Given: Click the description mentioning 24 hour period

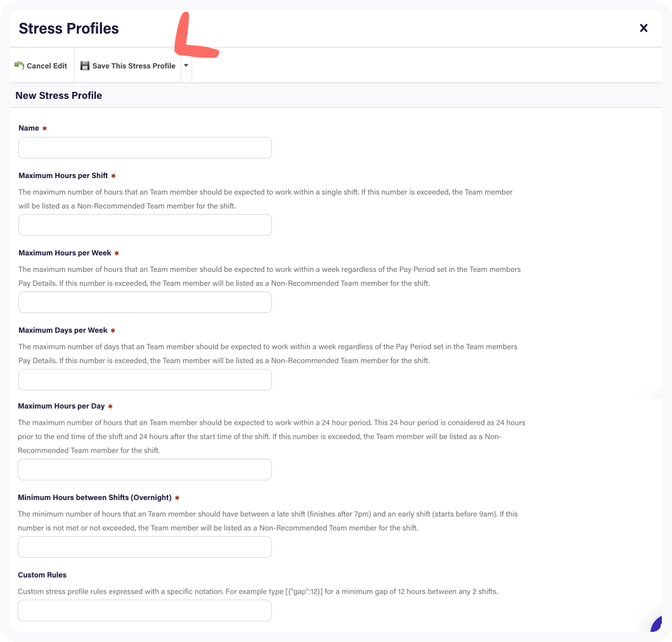Looking at the screenshot, I should click(271, 436).
